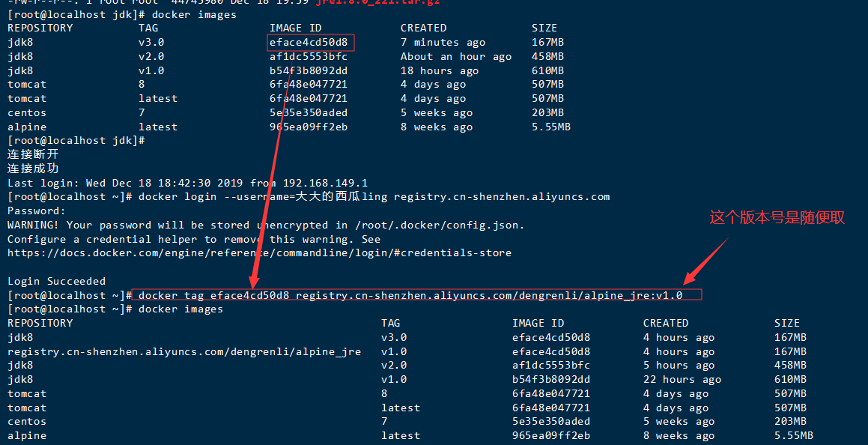The image size is (868, 445).
Task: Click the IP address 192.168.149.1
Action: [325, 183]
